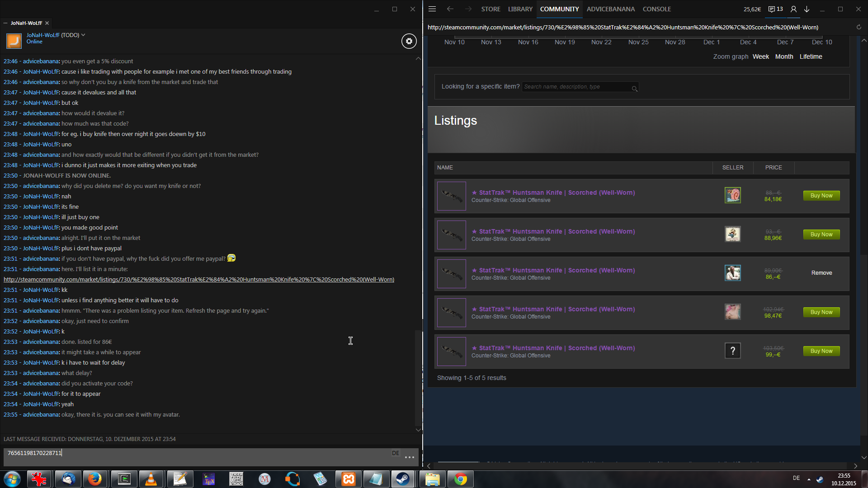Screen dimensions: 868x488
Task: Open the friends profile icon in header
Action: (793, 9)
